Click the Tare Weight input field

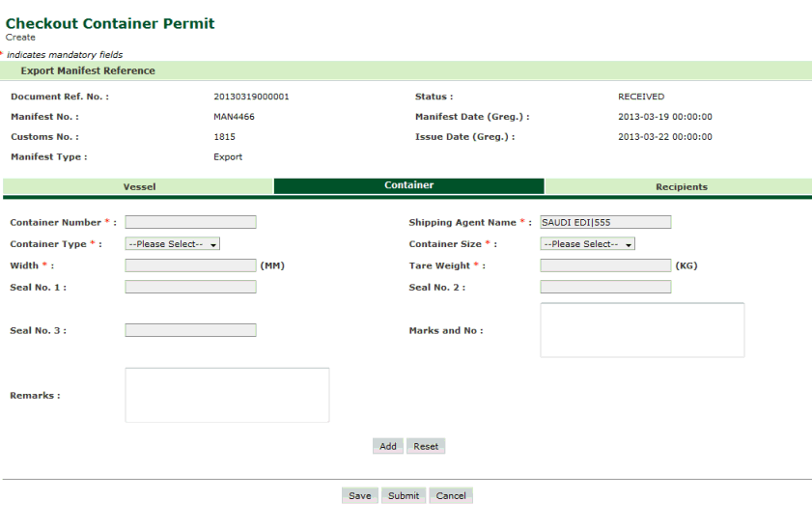click(x=604, y=265)
